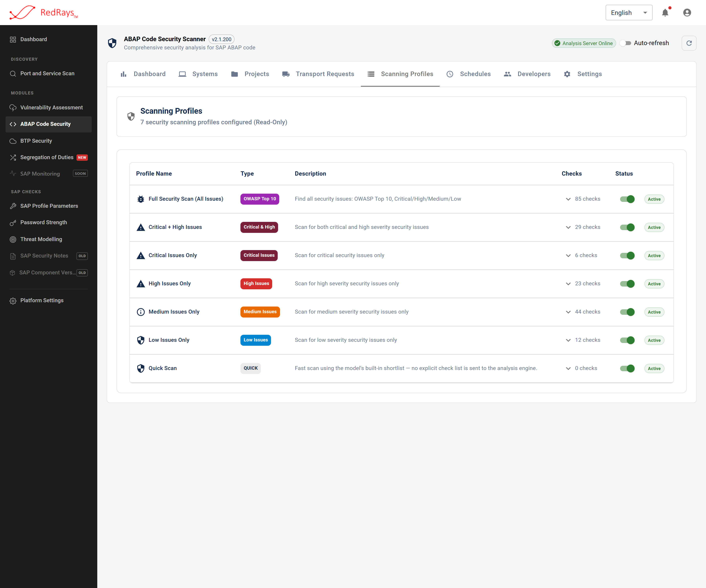Viewport: 706px width, 588px height.
Task: Click the Segregation of Duties shuffle icon
Action: (x=13, y=158)
